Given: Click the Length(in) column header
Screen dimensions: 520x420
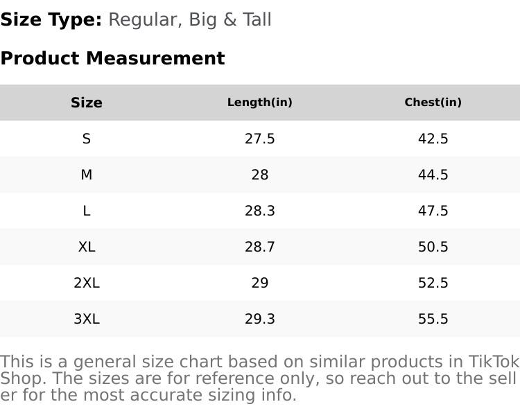Looking at the screenshot, I should tap(260, 103).
